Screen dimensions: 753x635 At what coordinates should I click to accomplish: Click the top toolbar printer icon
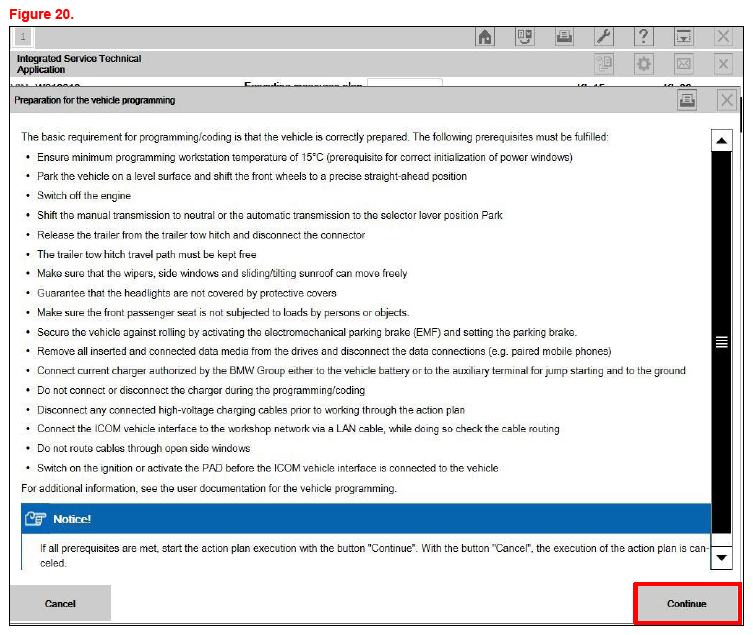tap(565, 37)
